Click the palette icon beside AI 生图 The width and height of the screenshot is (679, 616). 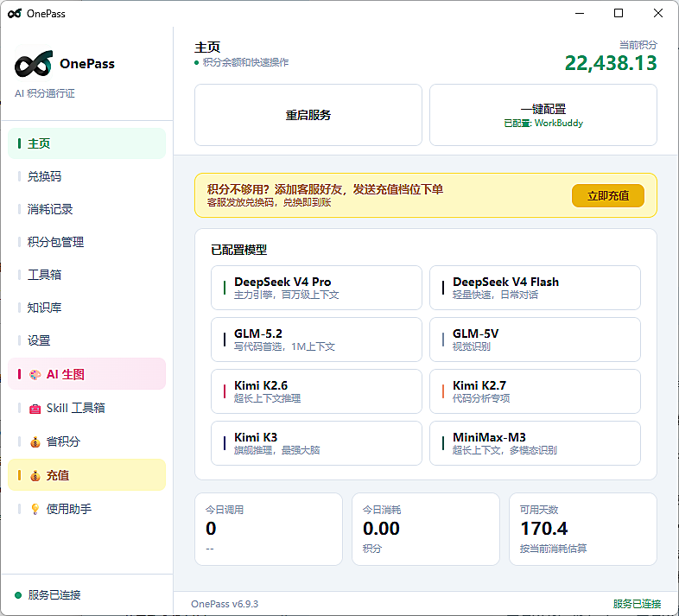click(35, 374)
